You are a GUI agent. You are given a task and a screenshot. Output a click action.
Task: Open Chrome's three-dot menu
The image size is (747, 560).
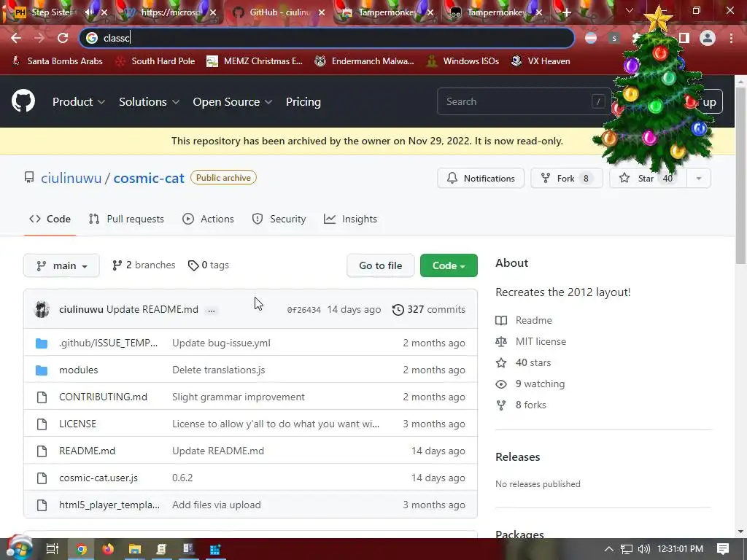tap(731, 38)
